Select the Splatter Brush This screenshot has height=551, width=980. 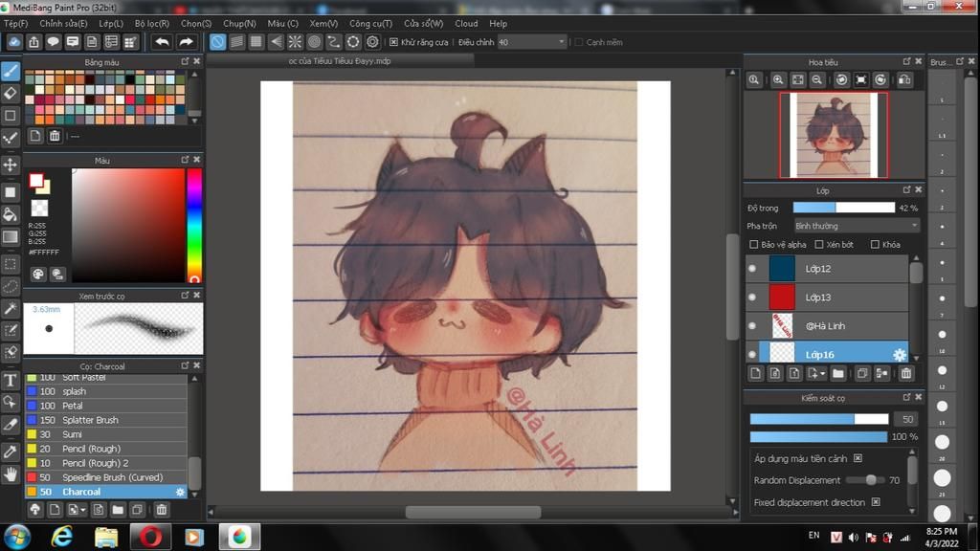coord(105,420)
